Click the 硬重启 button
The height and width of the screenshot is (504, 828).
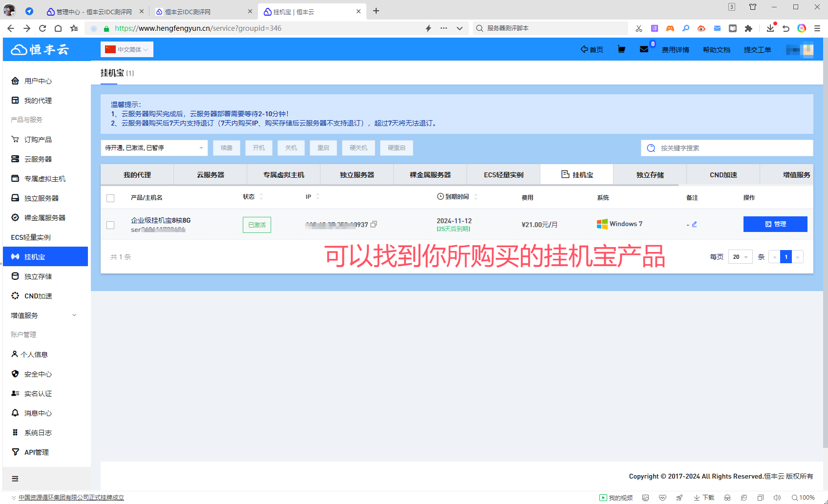click(x=397, y=148)
